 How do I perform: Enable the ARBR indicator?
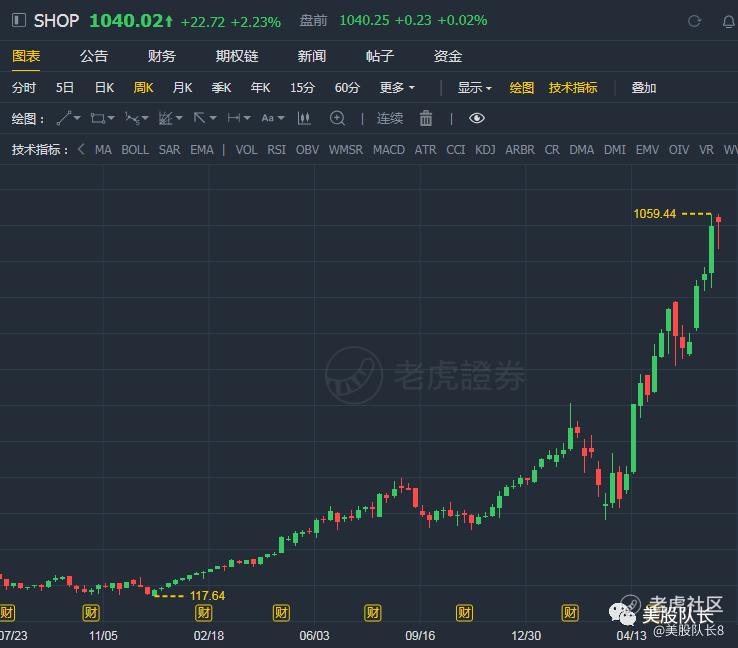pyautogui.click(x=520, y=150)
